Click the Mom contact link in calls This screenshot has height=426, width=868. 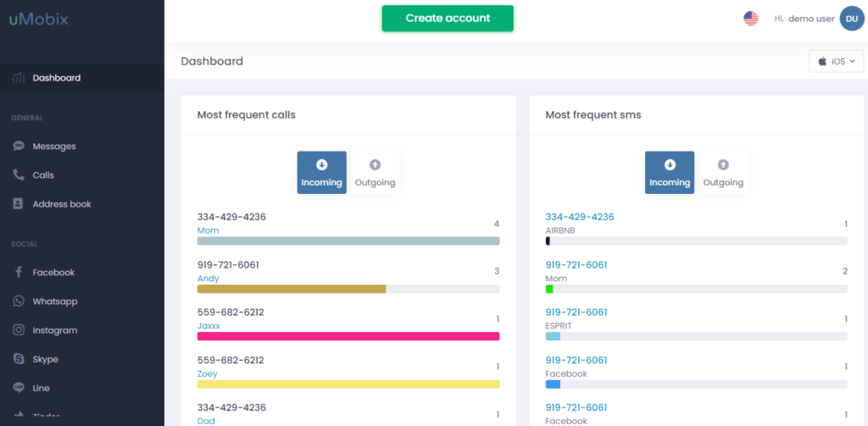tap(209, 230)
